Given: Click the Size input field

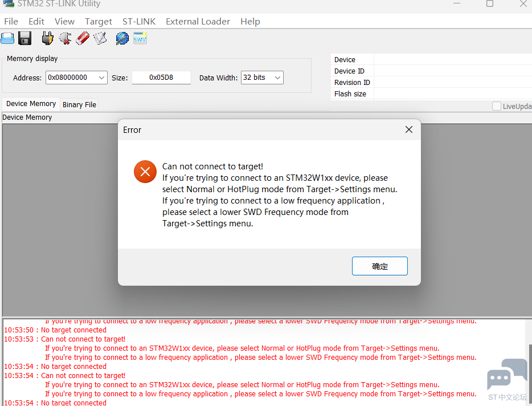Looking at the screenshot, I should click(x=161, y=78).
